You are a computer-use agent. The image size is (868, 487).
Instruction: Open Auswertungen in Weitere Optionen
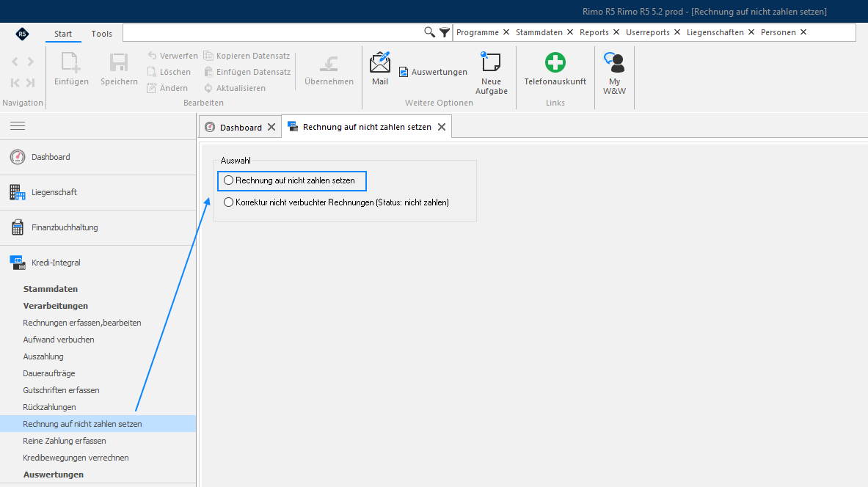pos(433,72)
